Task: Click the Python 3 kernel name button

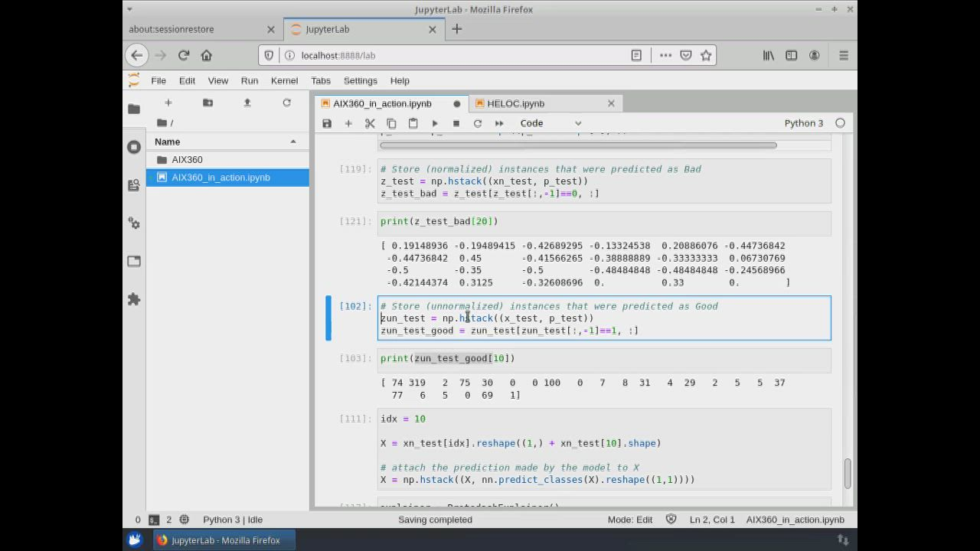Action: pos(803,123)
